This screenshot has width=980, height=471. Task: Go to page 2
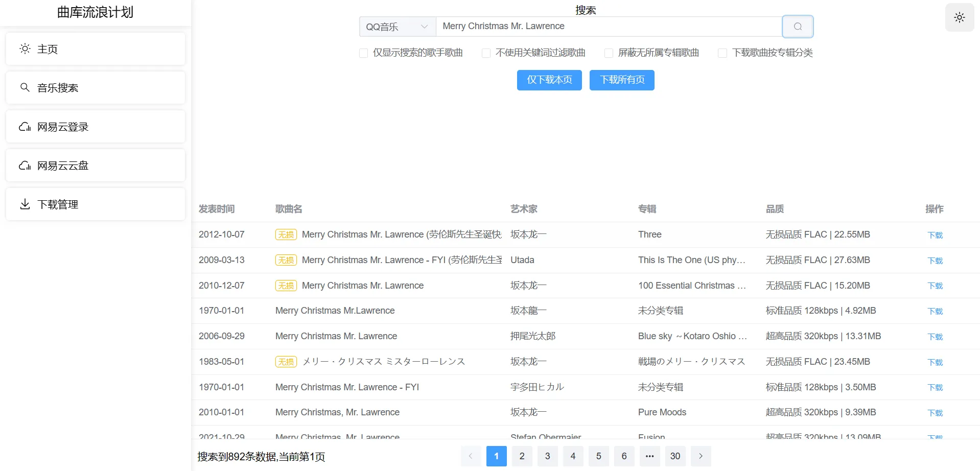522,456
